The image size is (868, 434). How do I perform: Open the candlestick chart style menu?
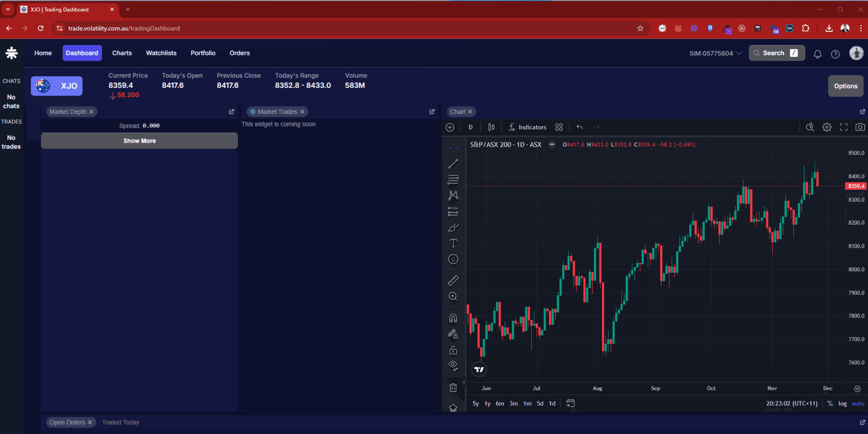coord(491,127)
